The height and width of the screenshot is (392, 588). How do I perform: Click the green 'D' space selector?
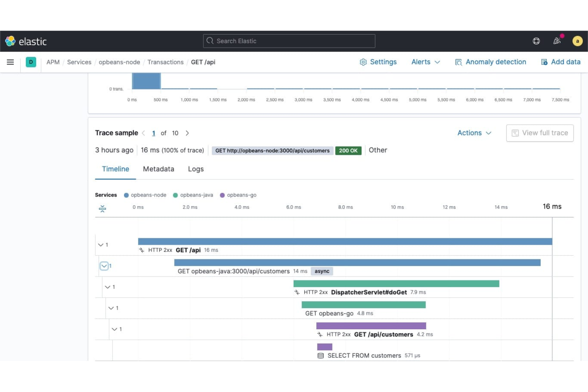[x=31, y=62]
